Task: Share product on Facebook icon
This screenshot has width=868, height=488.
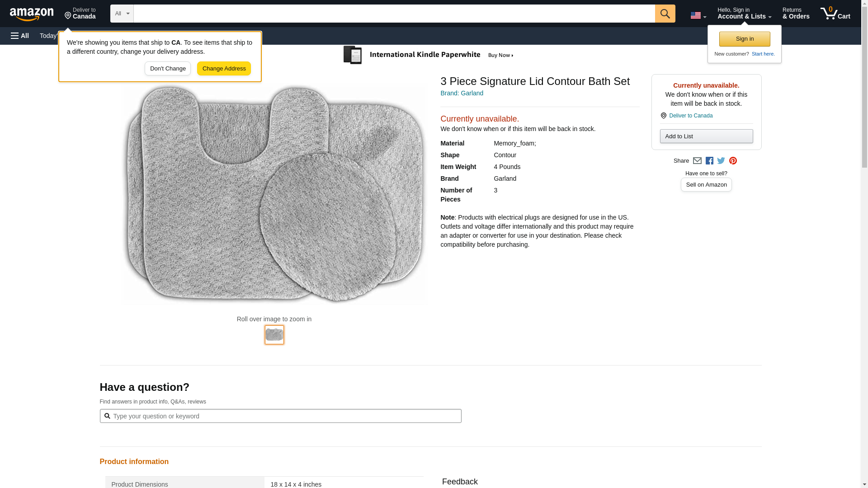Action: (x=709, y=161)
